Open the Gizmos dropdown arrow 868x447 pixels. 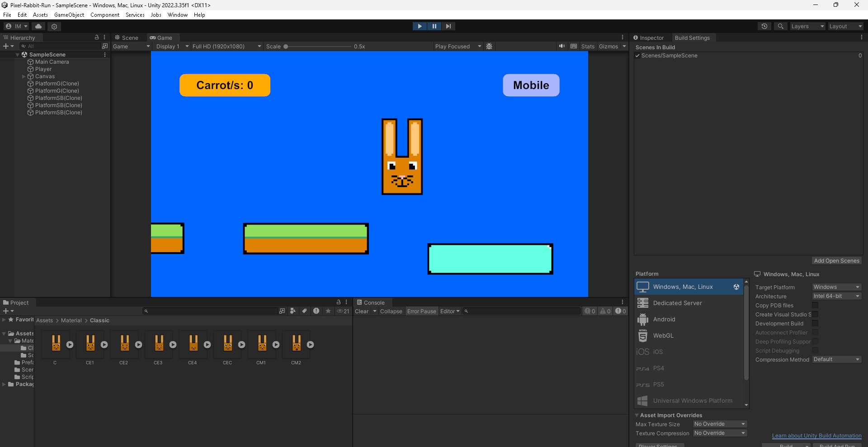pos(624,46)
